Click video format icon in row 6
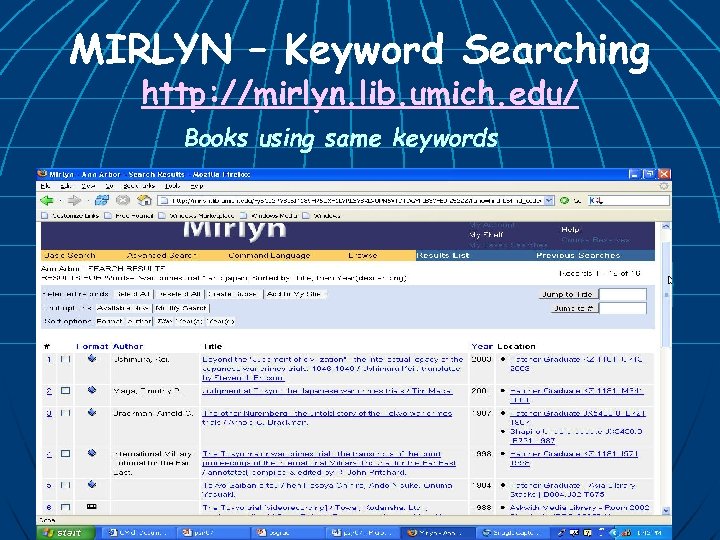This screenshot has width=720, height=540. tap(92, 506)
